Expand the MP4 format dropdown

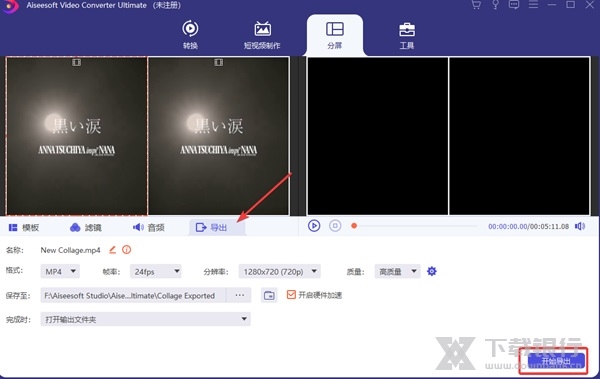[x=60, y=271]
